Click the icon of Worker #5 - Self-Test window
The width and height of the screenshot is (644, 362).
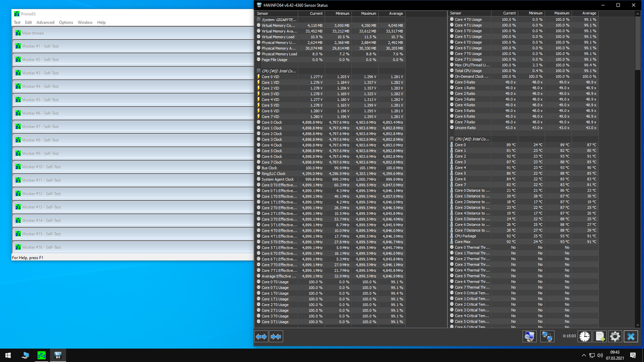click(18, 100)
